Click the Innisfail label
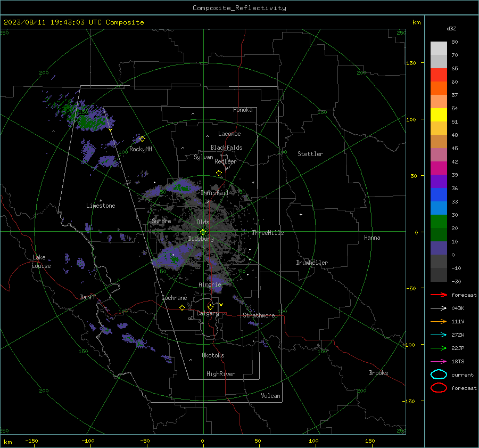Screen dimensions: 479x448 pyautogui.click(x=214, y=193)
